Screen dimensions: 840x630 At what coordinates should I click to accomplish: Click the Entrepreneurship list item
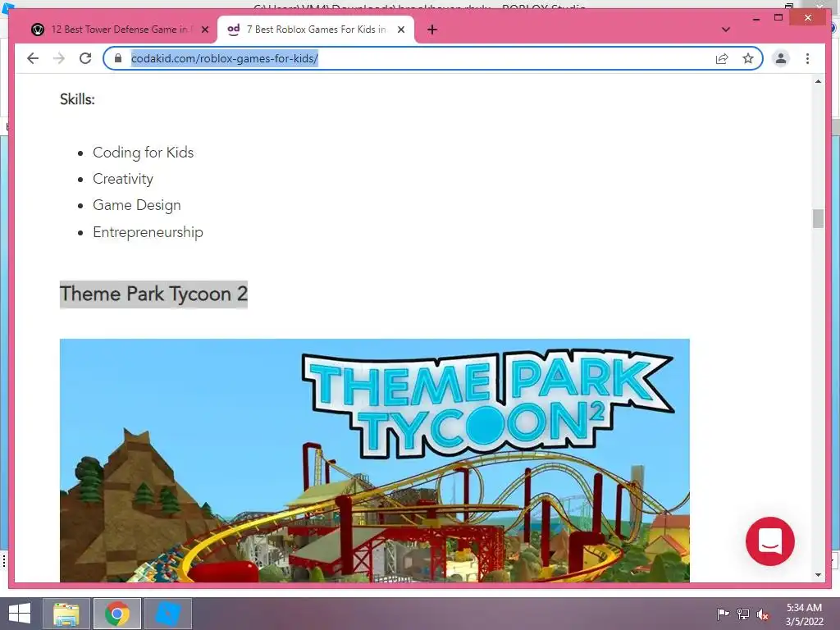point(148,232)
